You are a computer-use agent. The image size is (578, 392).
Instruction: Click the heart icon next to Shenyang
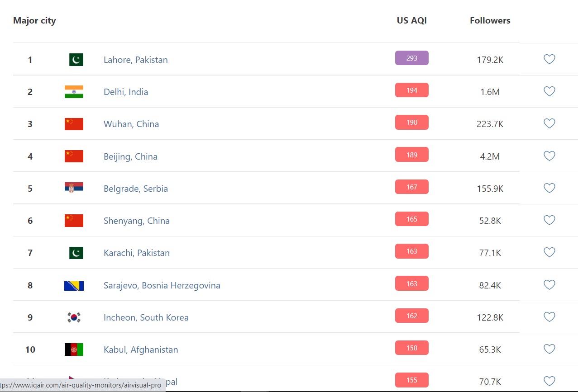click(x=549, y=220)
